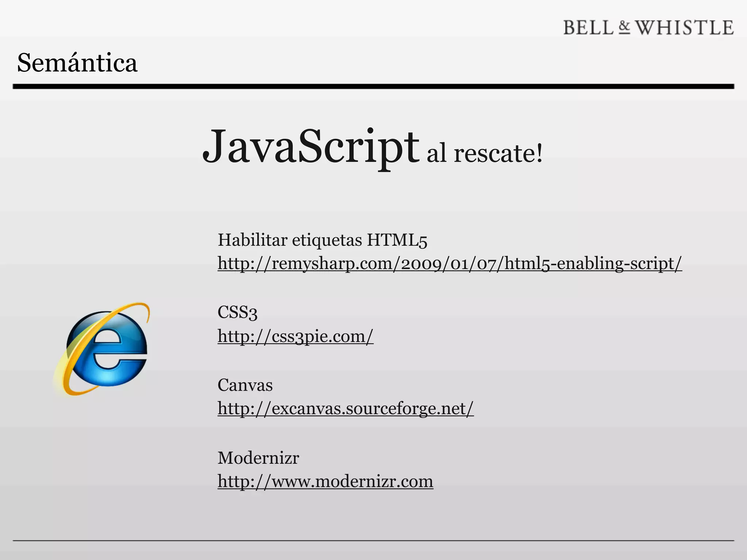Visit the www.modernizr.com link
This screenshot has width=747, height=560.
[325, 481]
